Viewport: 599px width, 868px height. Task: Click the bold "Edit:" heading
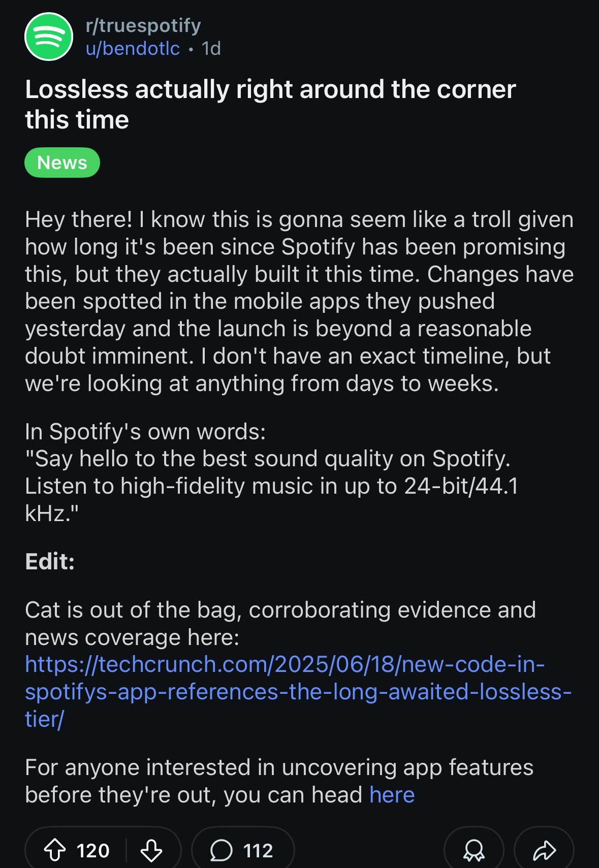point(50,562)
